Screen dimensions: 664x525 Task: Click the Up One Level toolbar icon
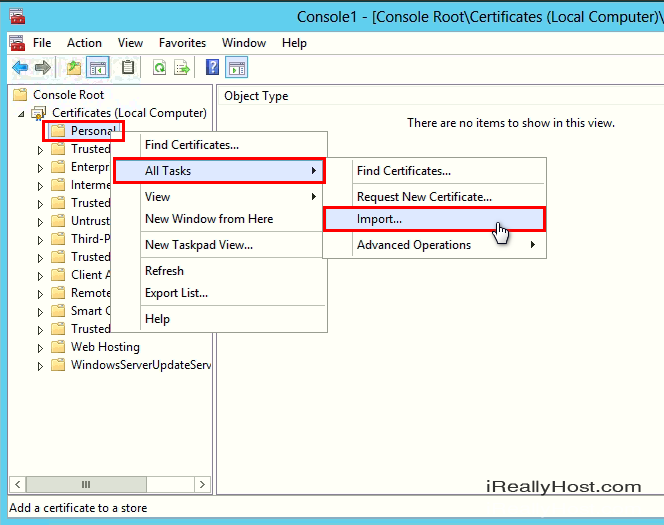(74, 67)
